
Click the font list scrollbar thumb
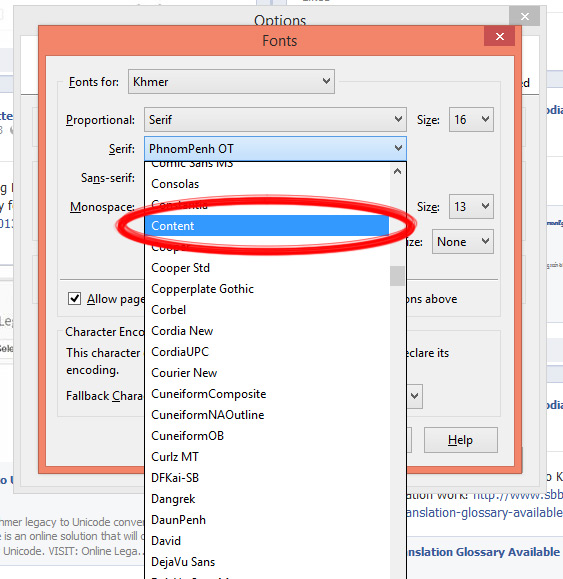(x=397, y=275)
